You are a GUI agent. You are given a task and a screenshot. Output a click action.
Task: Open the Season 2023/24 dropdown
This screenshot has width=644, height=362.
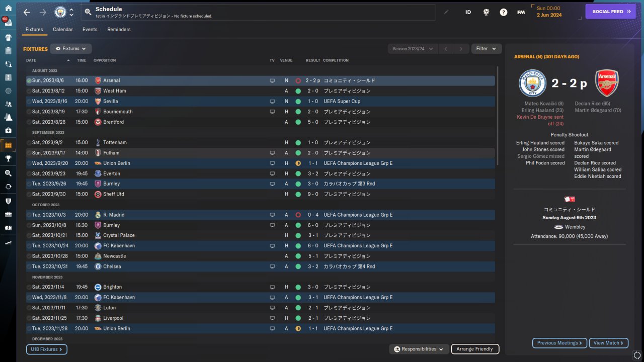coord(413,49)
